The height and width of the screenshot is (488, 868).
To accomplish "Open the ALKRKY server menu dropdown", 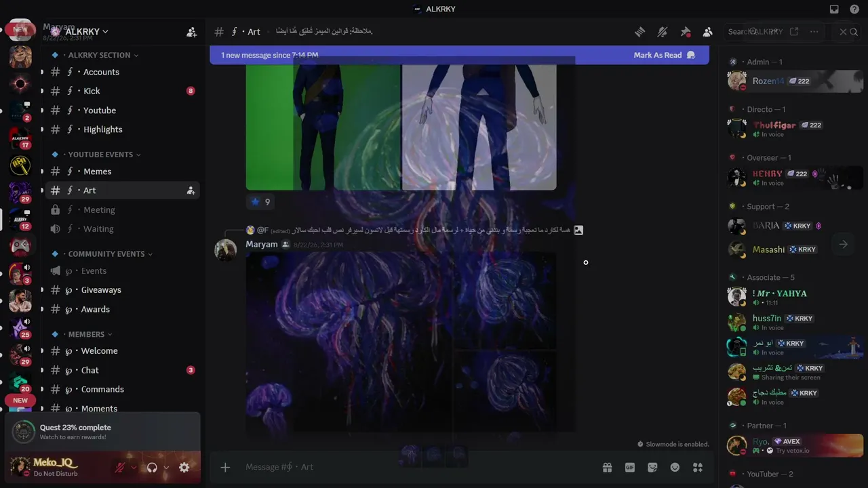I will [86, 32].
